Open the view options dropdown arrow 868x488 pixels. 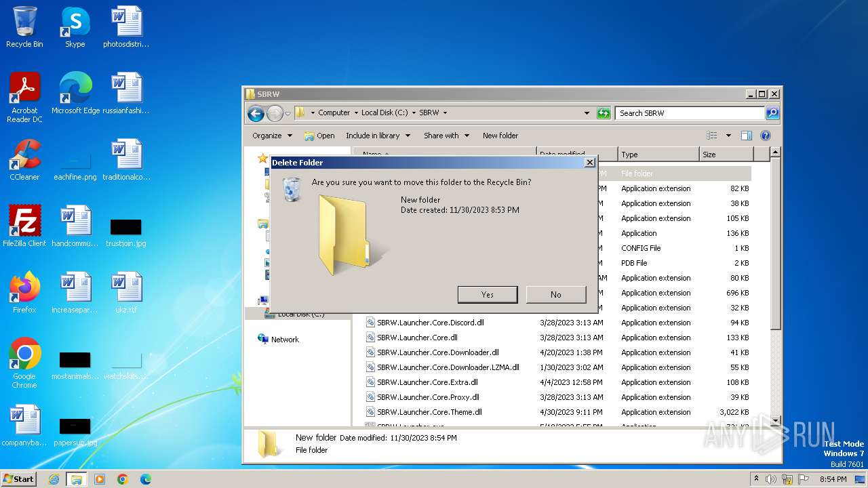(x=728, y=136)
